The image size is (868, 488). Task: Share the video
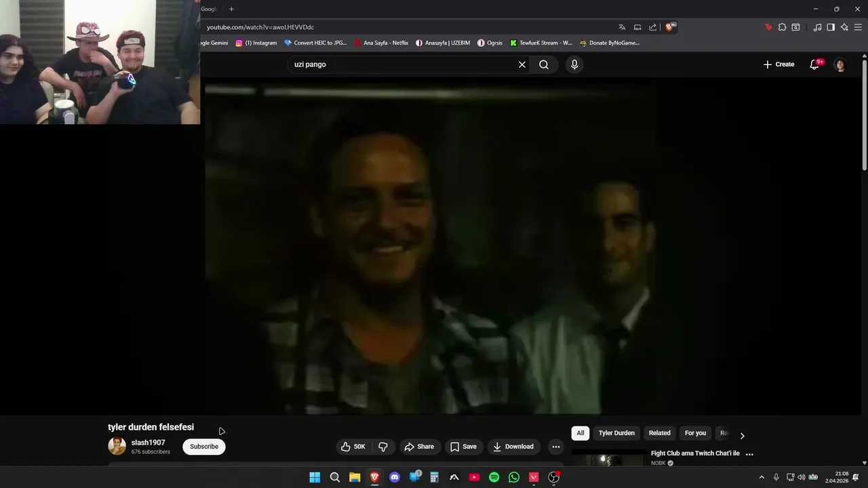point(419,447)
